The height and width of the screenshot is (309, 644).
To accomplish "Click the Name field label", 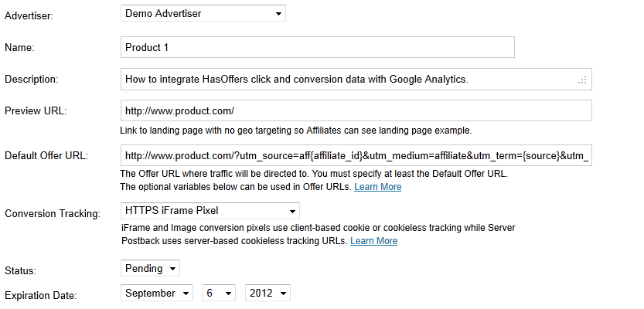I will [20, 48].
